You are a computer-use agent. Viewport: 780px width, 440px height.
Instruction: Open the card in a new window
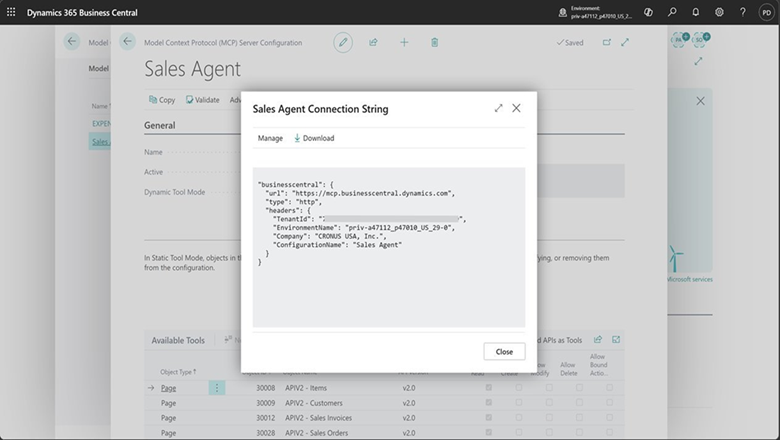click(x=606, y=42)
